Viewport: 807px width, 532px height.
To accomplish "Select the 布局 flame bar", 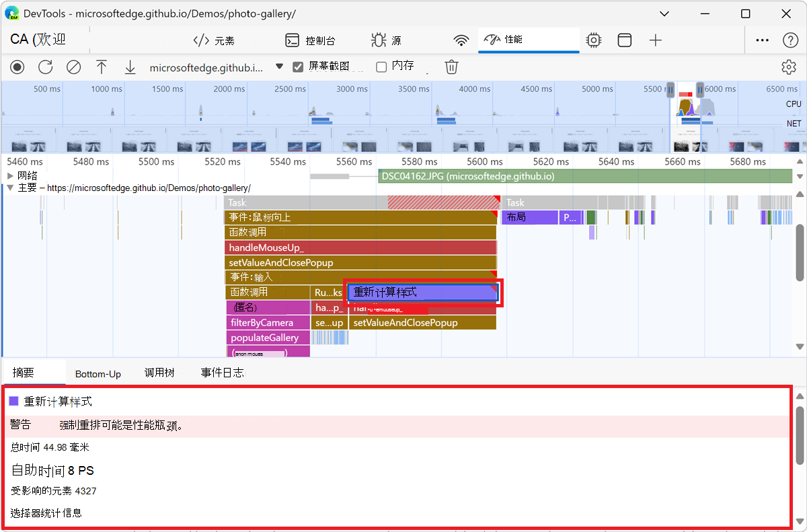I will coord(529,217).
